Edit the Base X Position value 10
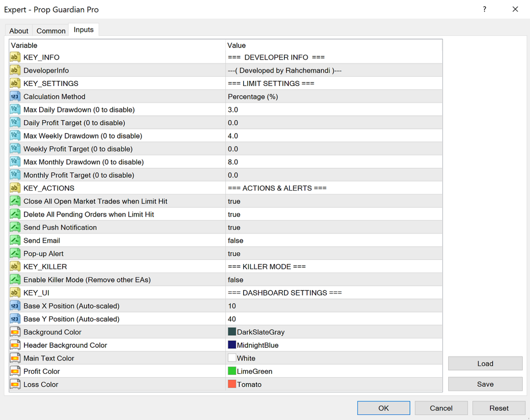Viewport: 530px width, 420px height. pyautogui.click(x=334, y=306)
